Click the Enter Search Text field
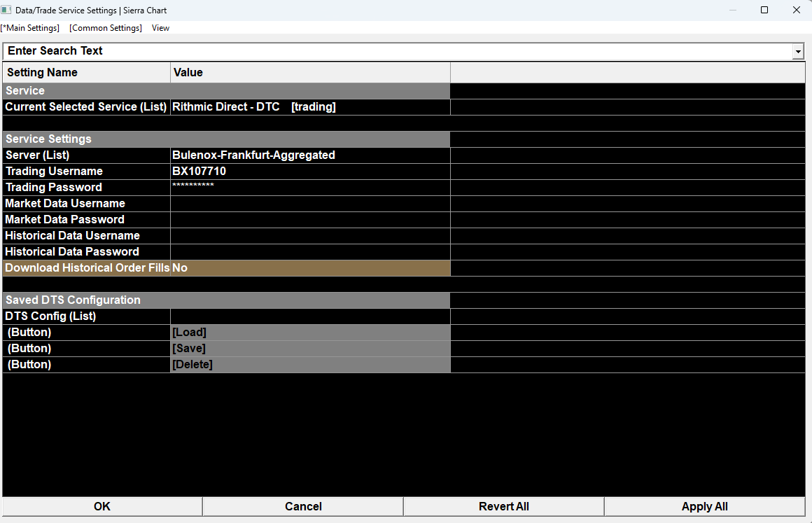 click(398, 50)
